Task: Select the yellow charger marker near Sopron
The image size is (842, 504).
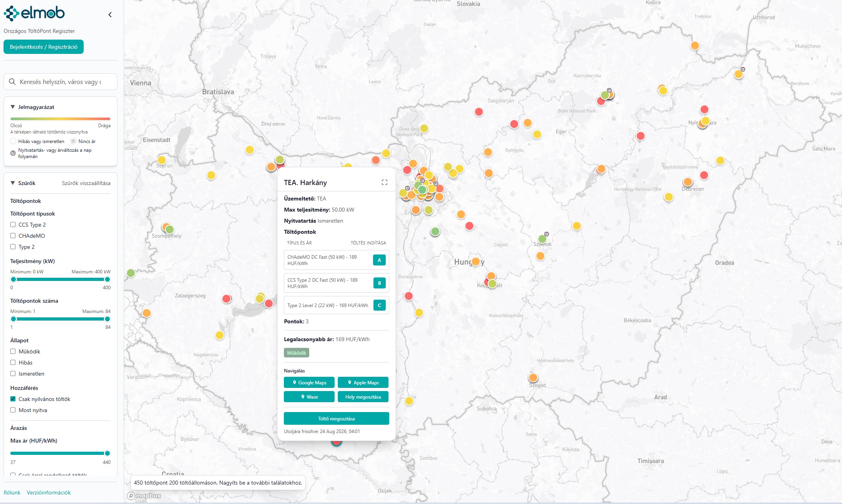Action: click(161, 160)
